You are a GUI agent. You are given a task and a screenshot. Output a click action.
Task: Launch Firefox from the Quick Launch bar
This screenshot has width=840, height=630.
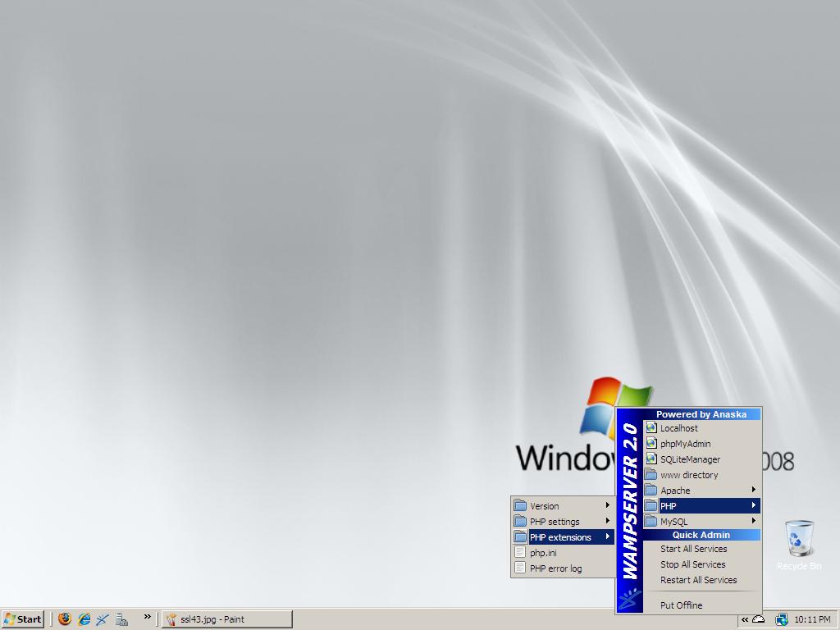[65, 619]
